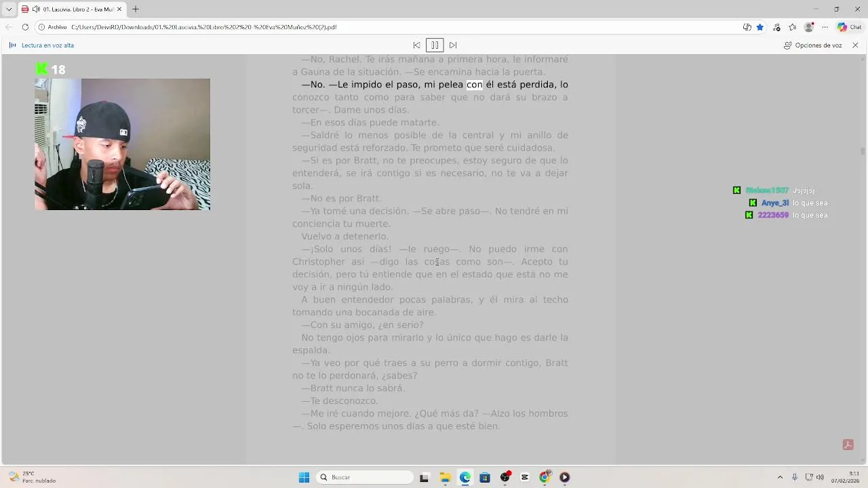Open a new browser tab
Screen dimensions: 868x488
[136, 9]
